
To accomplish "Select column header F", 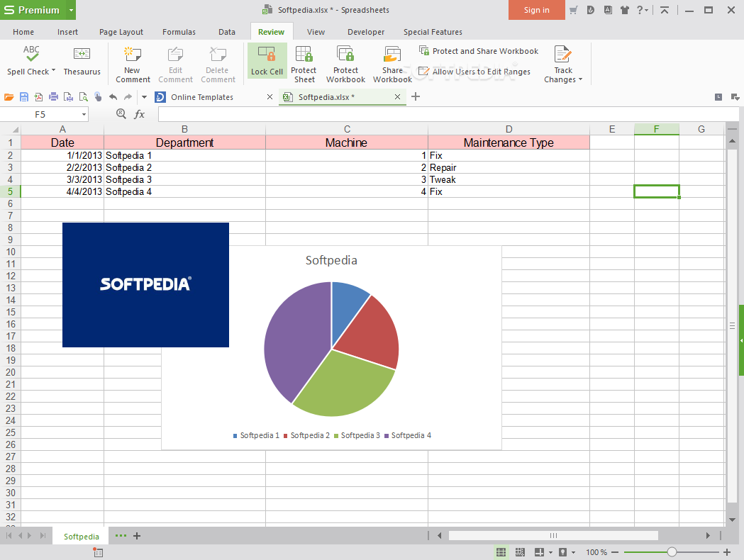I will (x=656, y=129).
